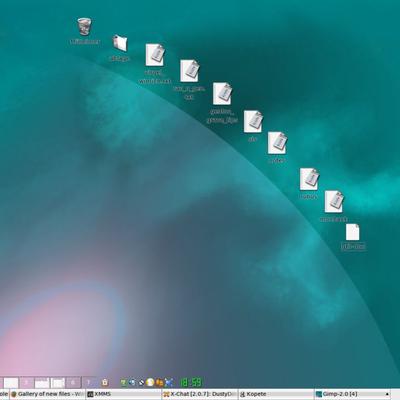The width and height of the screenshot is (400, 400).
Task: Open the desktop file labeled dir
Action: (253, 122)
